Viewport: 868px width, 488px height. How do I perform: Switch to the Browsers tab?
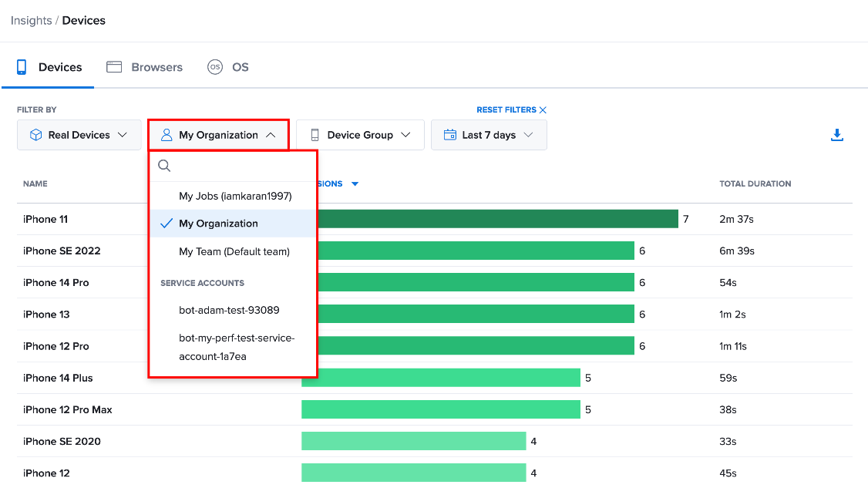[144, 67]
